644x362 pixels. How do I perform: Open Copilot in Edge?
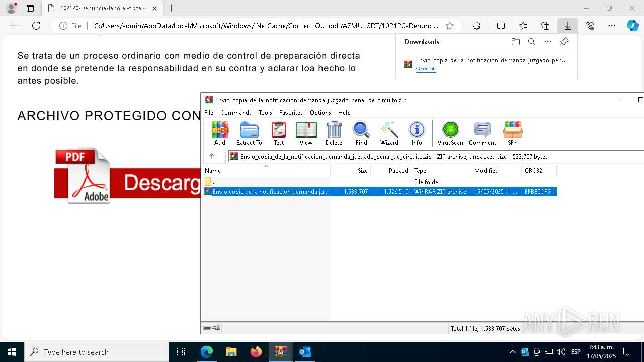(x=632, y=26)
